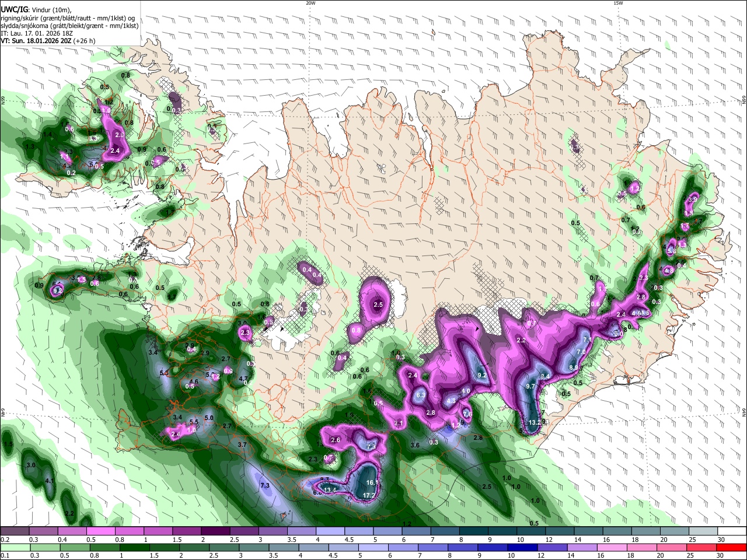Click the 2.0 snowfall value in Westfjords

coord(120,135)
